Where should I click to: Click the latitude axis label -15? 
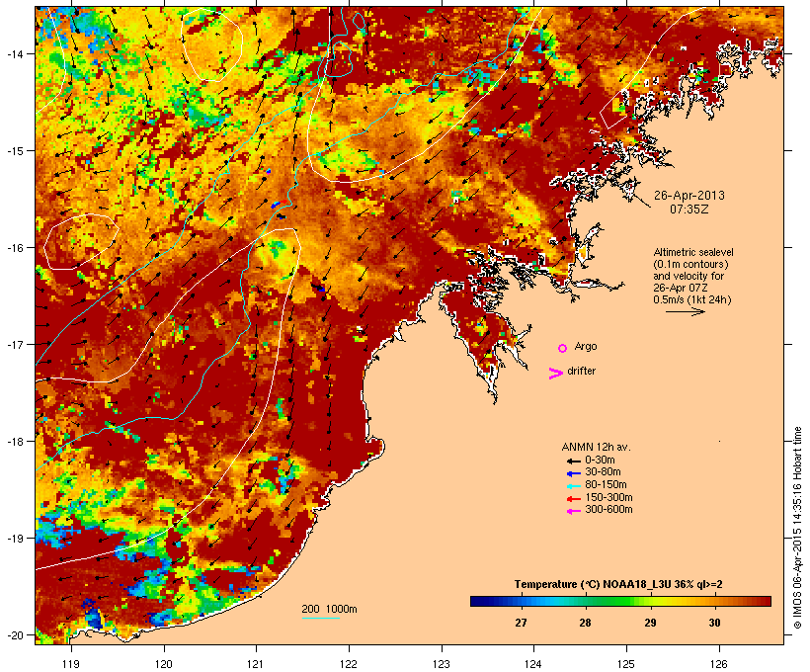(14, 151)
